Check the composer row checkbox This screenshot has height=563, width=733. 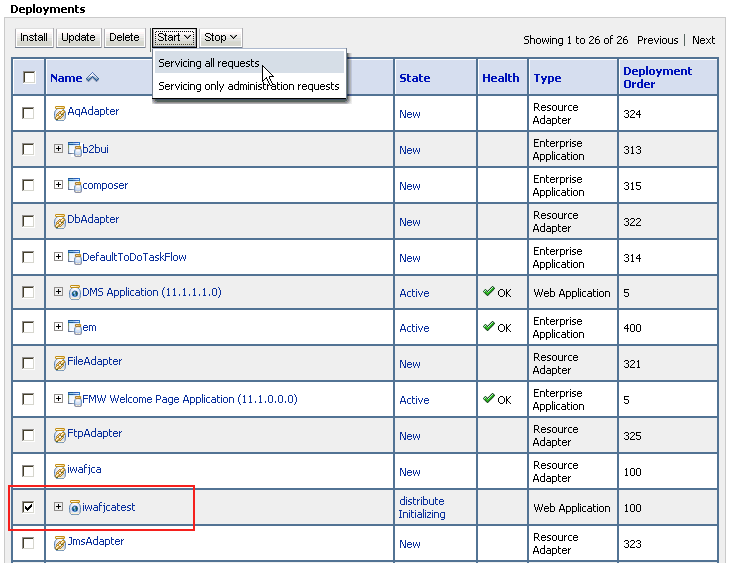click(x=28, y=185)
